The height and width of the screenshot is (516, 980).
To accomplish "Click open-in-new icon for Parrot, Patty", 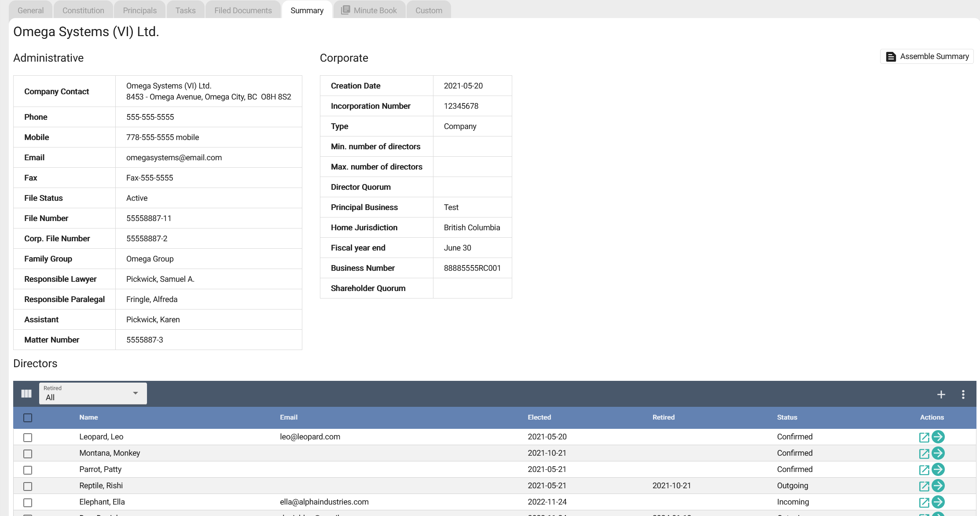I will (x=924, y=470).
